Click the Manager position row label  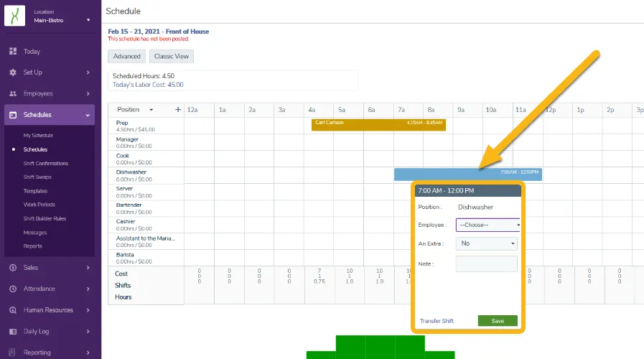point(127,139)
